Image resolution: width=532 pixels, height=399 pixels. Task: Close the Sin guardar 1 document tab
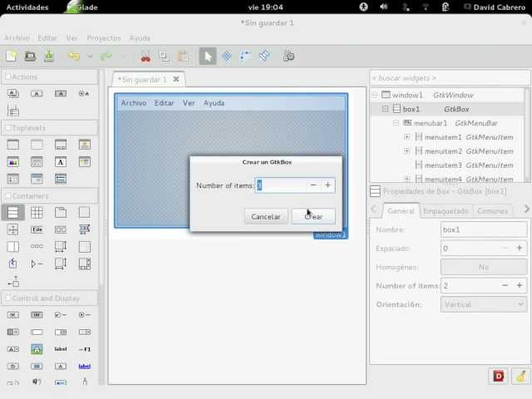pyautogui.click(x=176, y=79)
